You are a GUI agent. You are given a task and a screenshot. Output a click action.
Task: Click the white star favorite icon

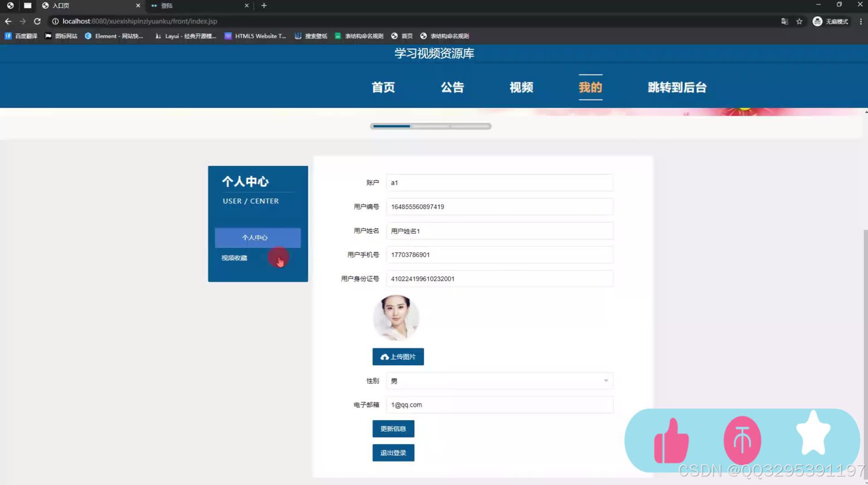[813, 433]
